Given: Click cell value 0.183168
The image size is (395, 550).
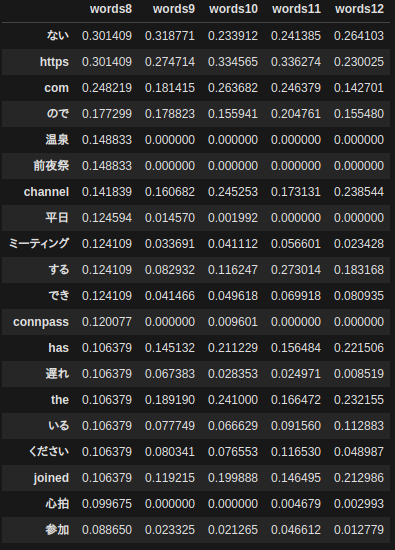Looking at the screenshot, I should pos(359,270).
